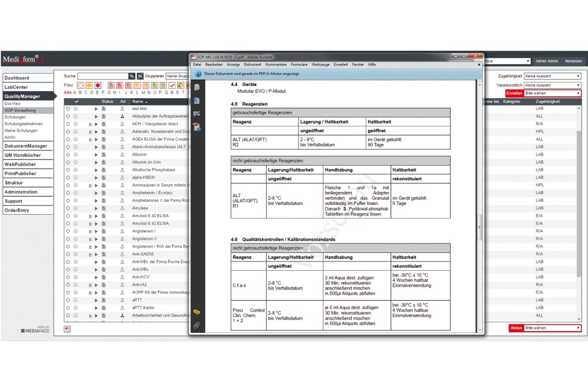
Task: Expand the Anti-IA2 row arrow
Action: [96, 285]
